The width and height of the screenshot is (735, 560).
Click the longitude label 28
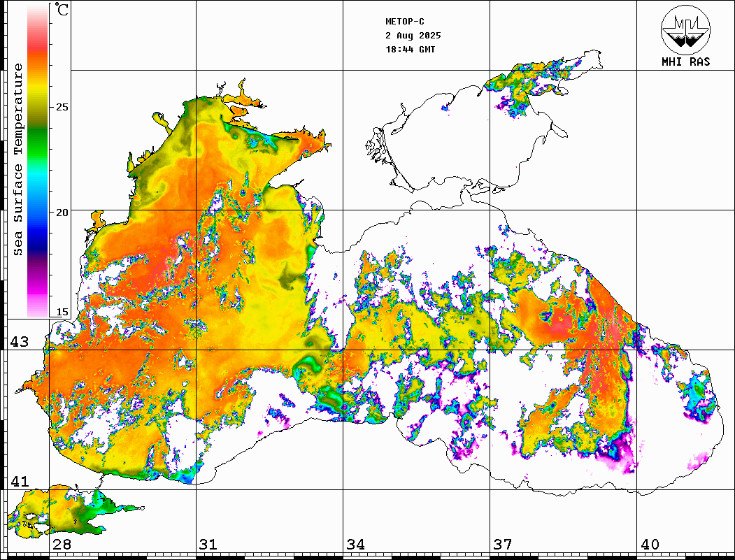tap(62, 544)
